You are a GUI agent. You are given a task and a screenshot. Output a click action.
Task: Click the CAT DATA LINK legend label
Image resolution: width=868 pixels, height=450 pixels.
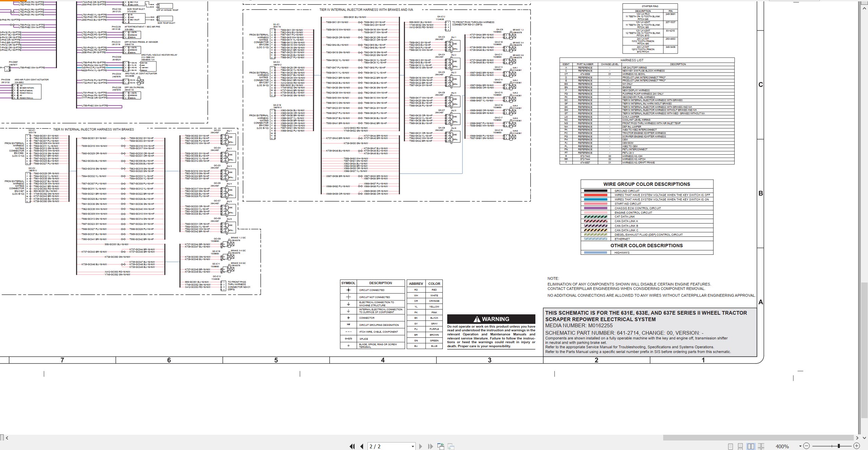pos(625,217)
